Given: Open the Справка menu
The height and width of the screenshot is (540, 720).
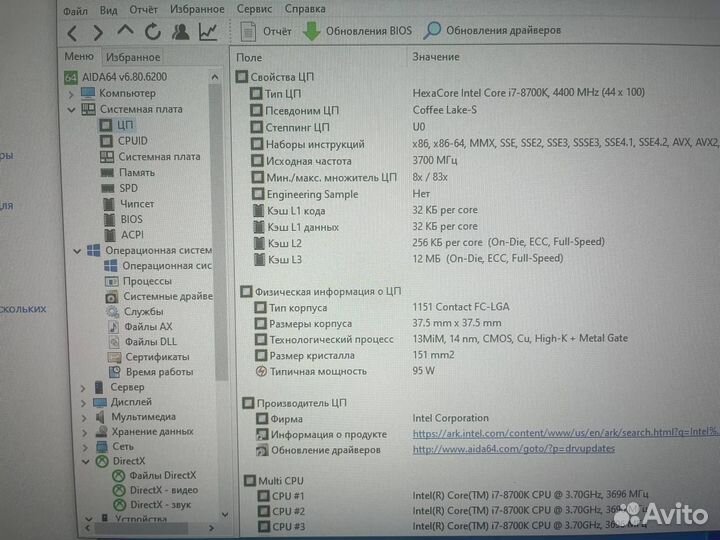Looking at the screenshot, I should pos(305,8).
